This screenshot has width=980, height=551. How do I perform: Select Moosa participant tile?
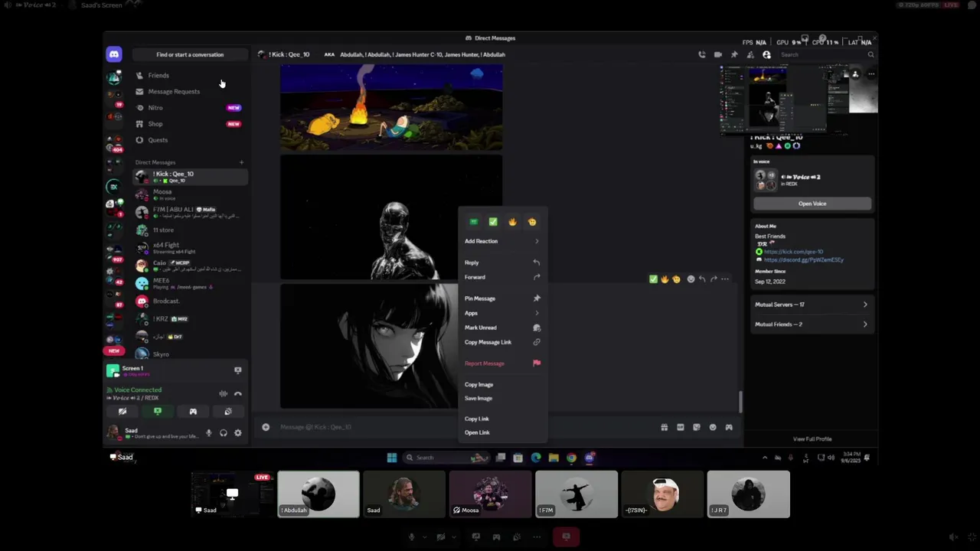click(x=490, y=494)
